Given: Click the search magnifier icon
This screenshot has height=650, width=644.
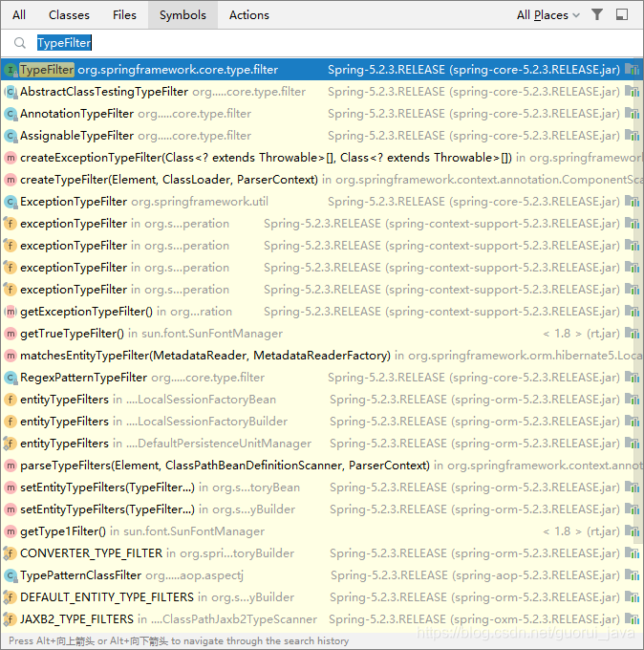Looking at the screenshot, I should (x=20, y=43).
